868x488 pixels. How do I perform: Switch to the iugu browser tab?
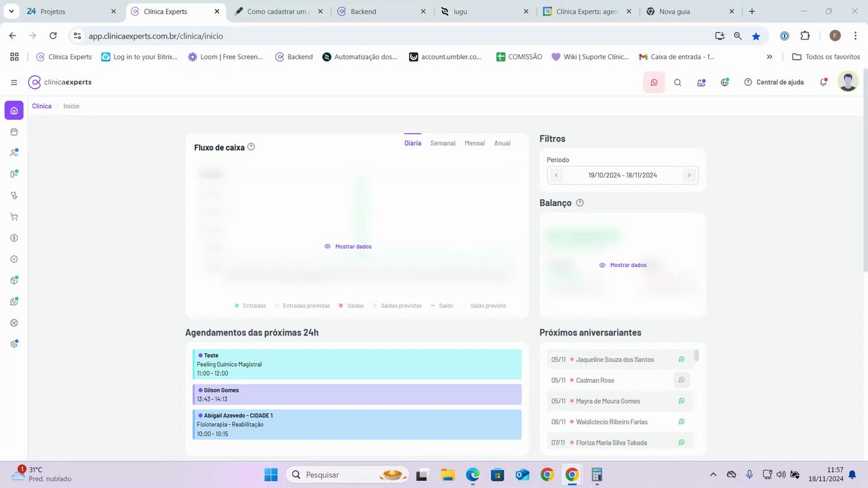pos(484,12)
